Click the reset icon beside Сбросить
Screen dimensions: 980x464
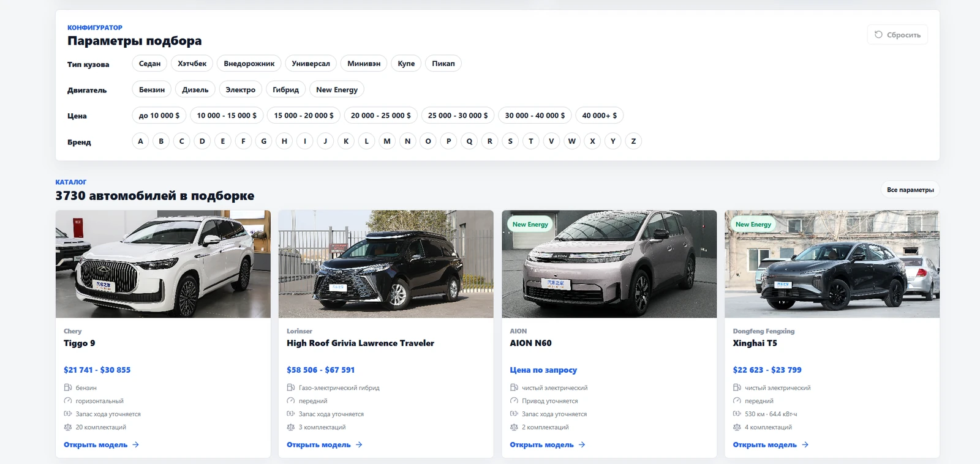pyautogui.click(x=878, y=34)
